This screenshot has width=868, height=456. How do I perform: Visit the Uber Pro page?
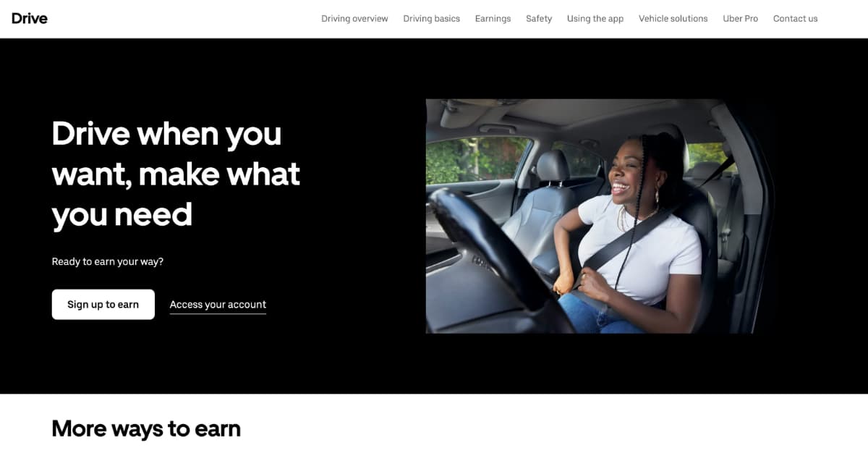pos(740,19)
